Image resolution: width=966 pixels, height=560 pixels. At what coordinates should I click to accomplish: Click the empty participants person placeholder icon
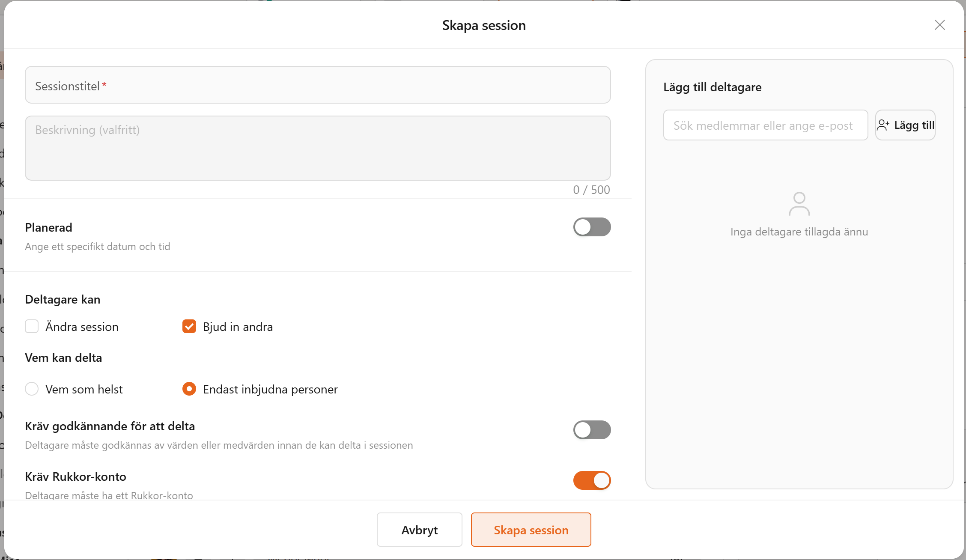[799, 204]
